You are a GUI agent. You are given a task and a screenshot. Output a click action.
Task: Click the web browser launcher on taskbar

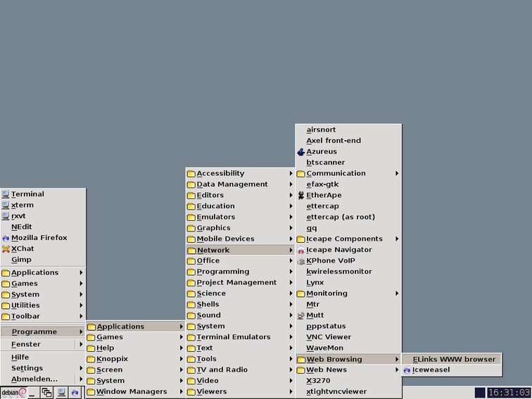point(75,393)
